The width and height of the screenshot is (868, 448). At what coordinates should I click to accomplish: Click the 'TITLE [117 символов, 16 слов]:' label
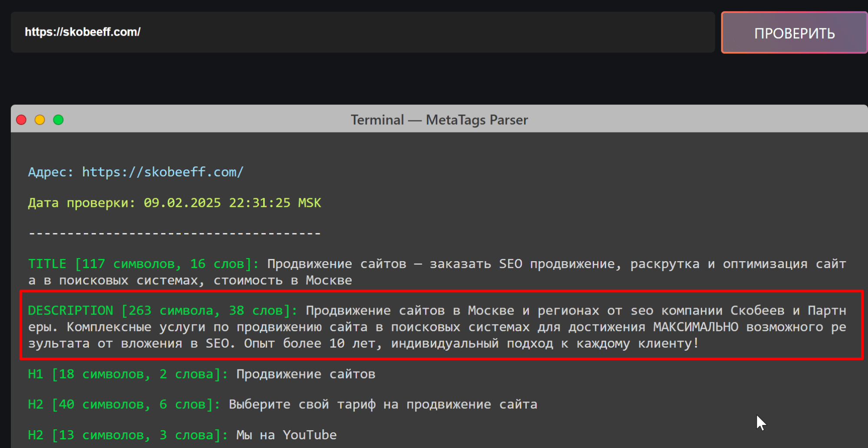144,264
